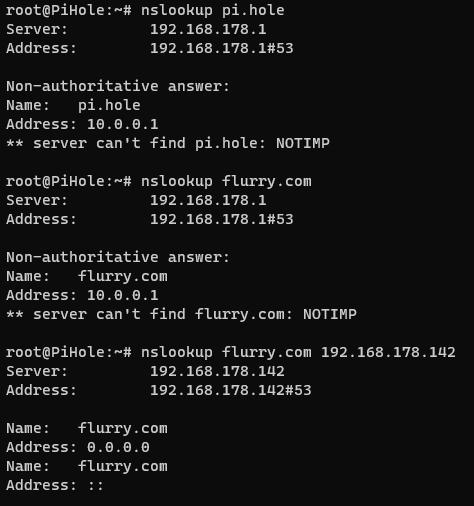474x506 pixels.
Task: Click the first 'nslookup pi.hole' command
Action: click(212, 10)
